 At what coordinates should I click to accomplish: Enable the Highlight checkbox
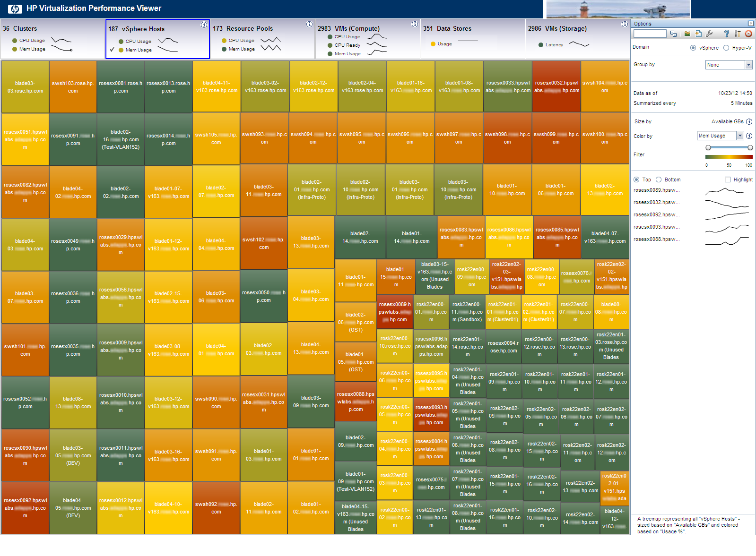click(728, 180)
